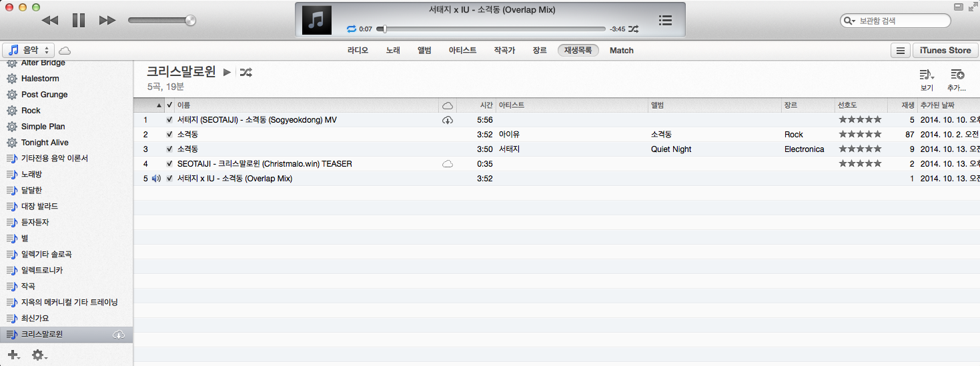Click the library search field
Screen dimensions: 980x366
[x=895, y=21]
